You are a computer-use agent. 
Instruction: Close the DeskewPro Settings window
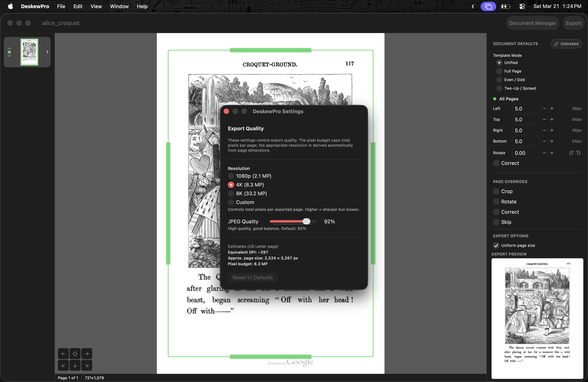[226, 111]
